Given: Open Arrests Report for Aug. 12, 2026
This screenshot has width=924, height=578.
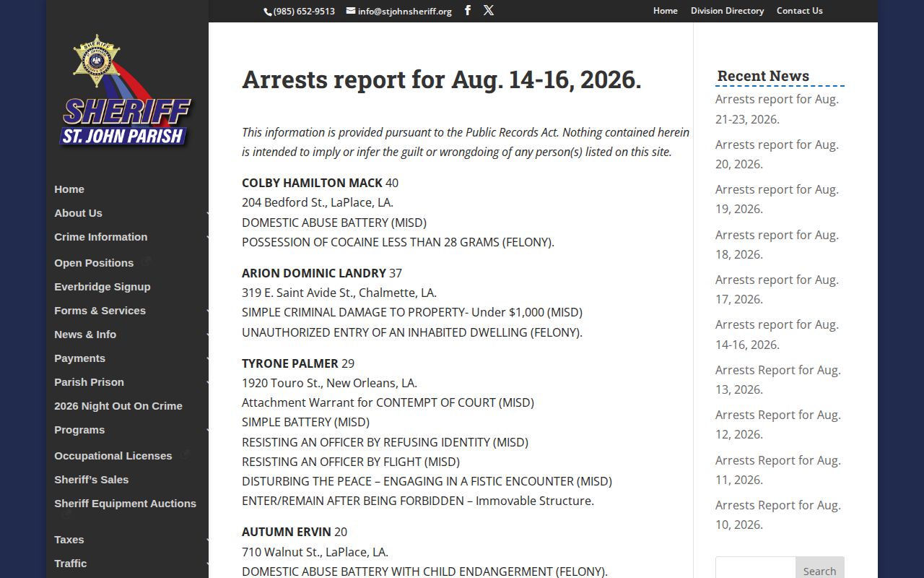Looking at the screenshot, I should (778, 424).
